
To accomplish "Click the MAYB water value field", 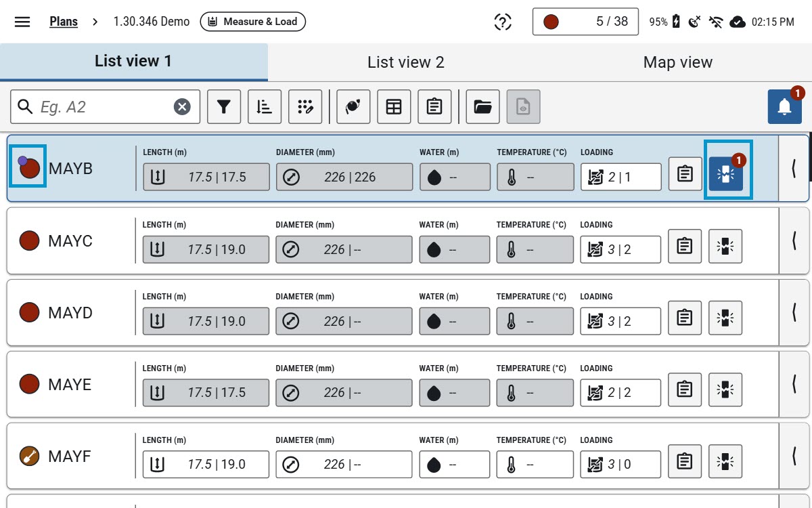I will click(x=455, y=177).
